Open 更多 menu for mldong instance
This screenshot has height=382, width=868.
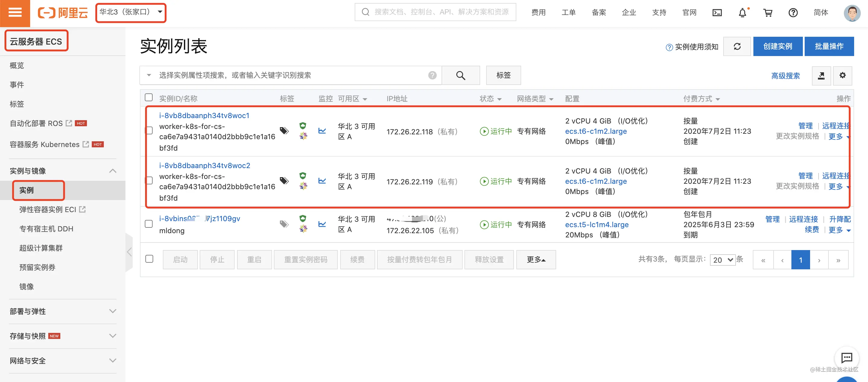click(839, 230)
